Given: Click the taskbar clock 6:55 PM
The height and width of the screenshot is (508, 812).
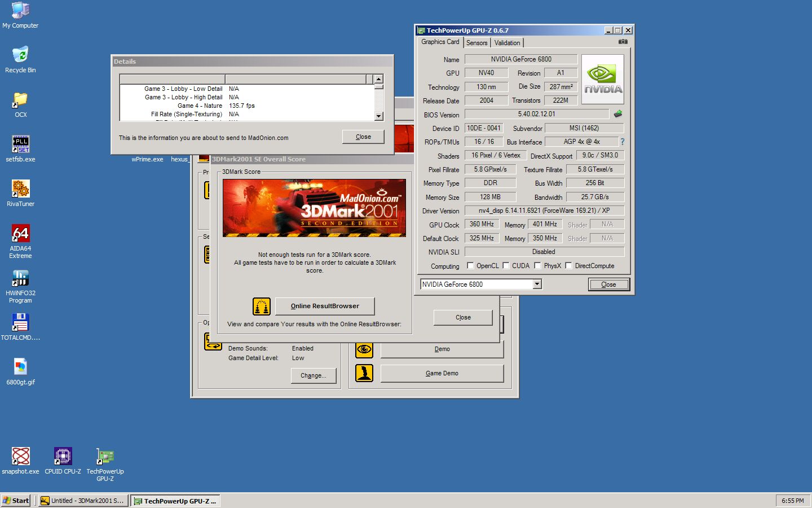Looking at the screenshot, I should tap(793, 501).
